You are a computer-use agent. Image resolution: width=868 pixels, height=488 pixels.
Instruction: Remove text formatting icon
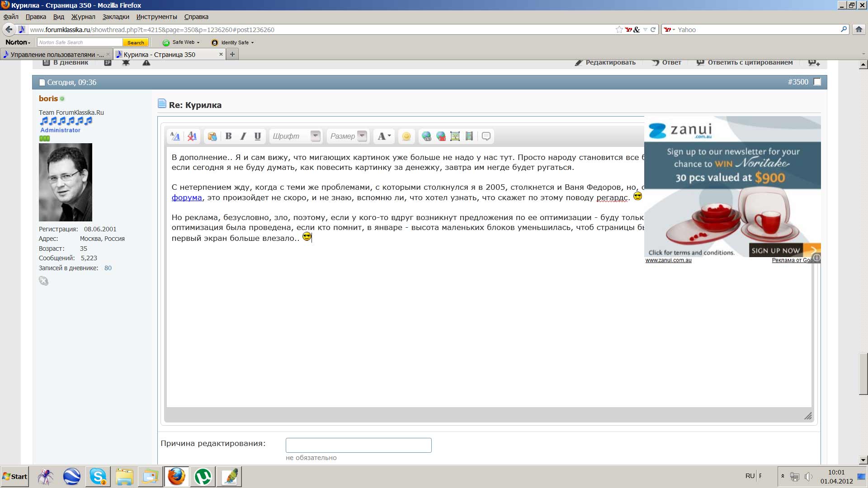coord(192,136)
